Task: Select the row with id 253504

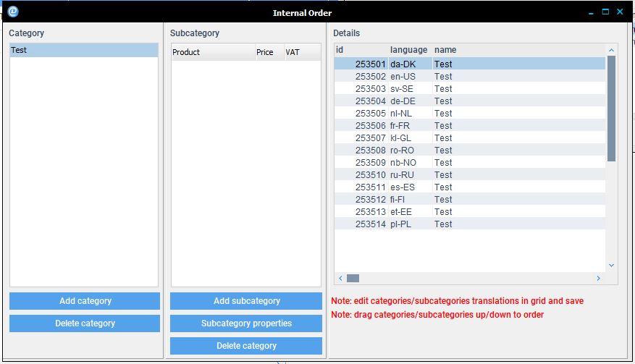Action: pyautogui.click(x=470, y=101)
